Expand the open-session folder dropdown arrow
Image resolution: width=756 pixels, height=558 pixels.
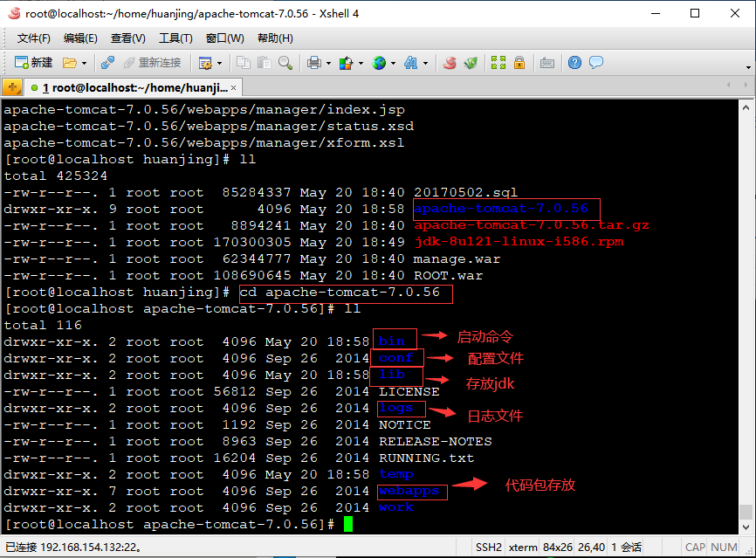[84, 63]
